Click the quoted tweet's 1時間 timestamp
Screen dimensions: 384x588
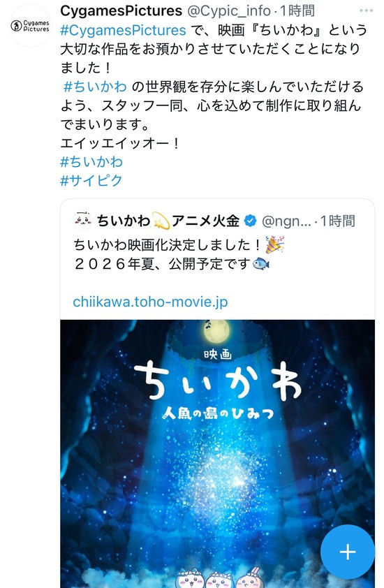tap(337, 221)
